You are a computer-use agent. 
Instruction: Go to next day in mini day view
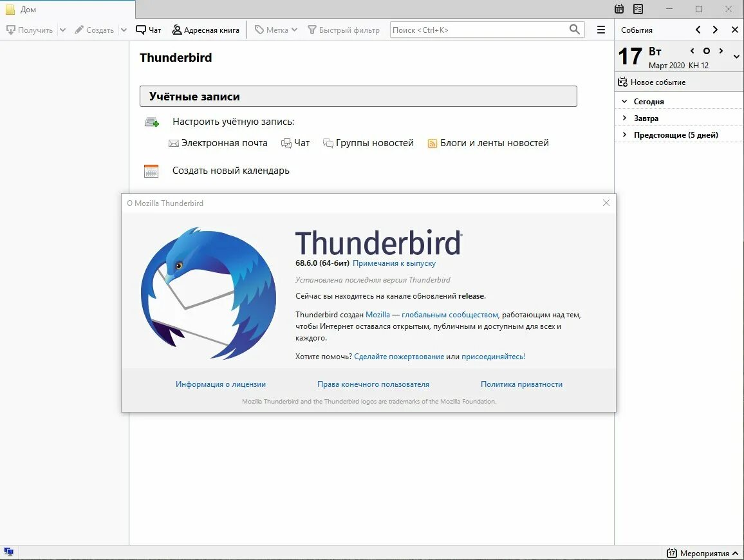(721, 51)
